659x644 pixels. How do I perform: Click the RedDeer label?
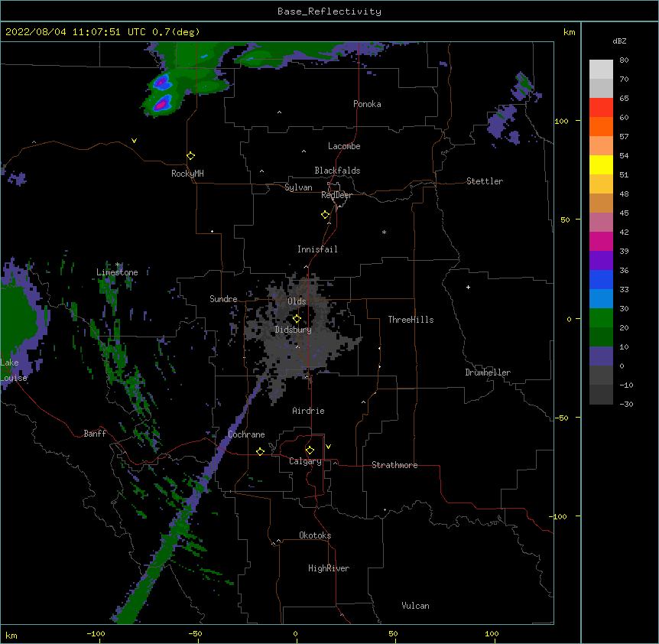click(336, 195)
